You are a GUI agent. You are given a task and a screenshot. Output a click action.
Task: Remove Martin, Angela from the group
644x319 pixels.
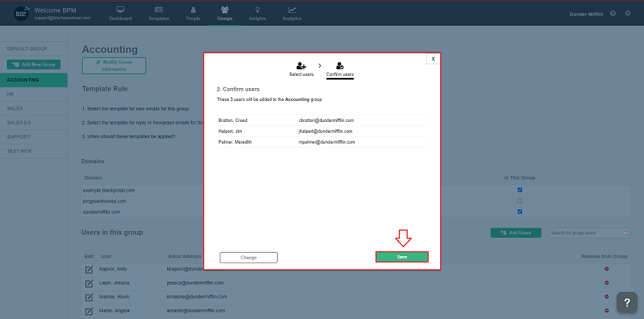pyautogui.click(x=607, y=310)
